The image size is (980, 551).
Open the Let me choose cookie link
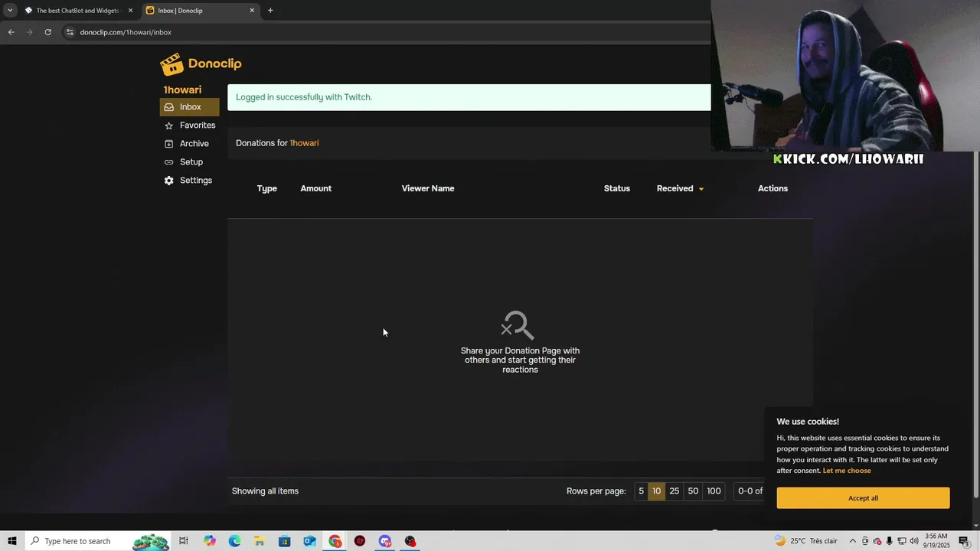pos(847,471)
